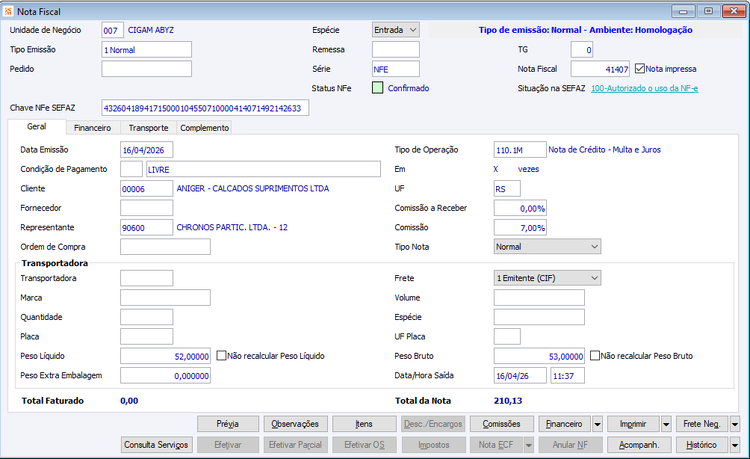Open the Financeiro button dropdown arrow
This screenshot has width=750, height=459.
[597, 424]
